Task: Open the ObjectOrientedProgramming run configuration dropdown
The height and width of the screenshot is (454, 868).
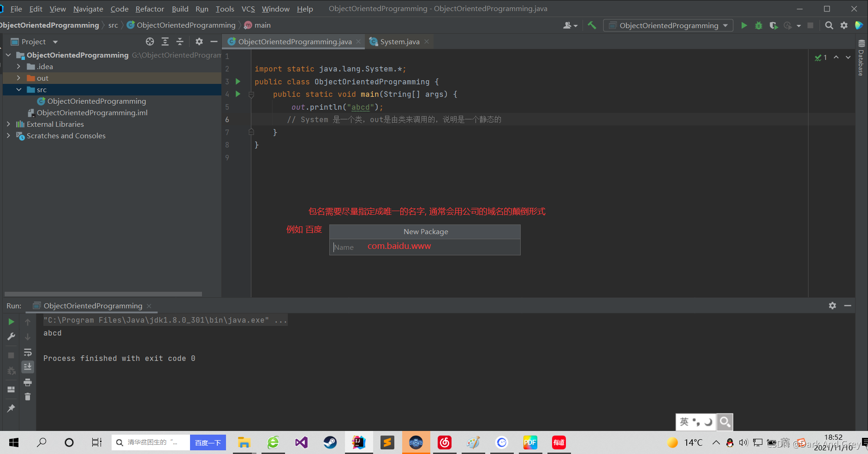Action: [x=668, y=25]
